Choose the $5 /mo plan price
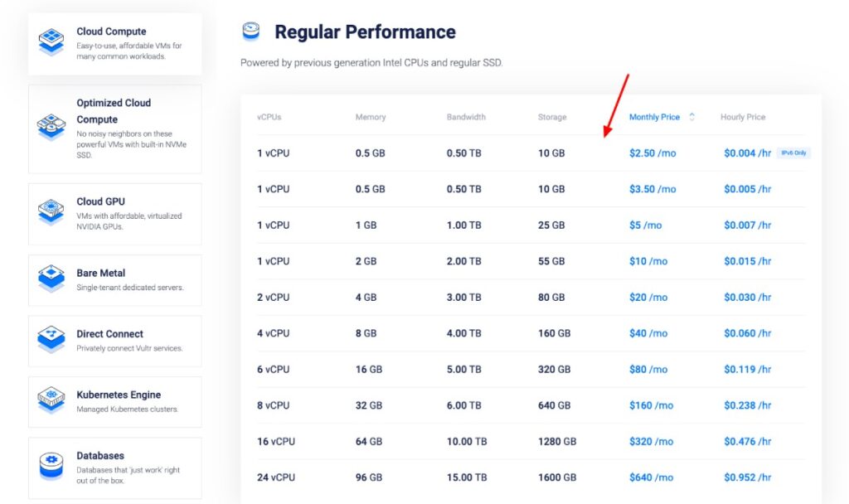This screenshot has width=849, height=504. pyautogui.click(x=645, y=225)
